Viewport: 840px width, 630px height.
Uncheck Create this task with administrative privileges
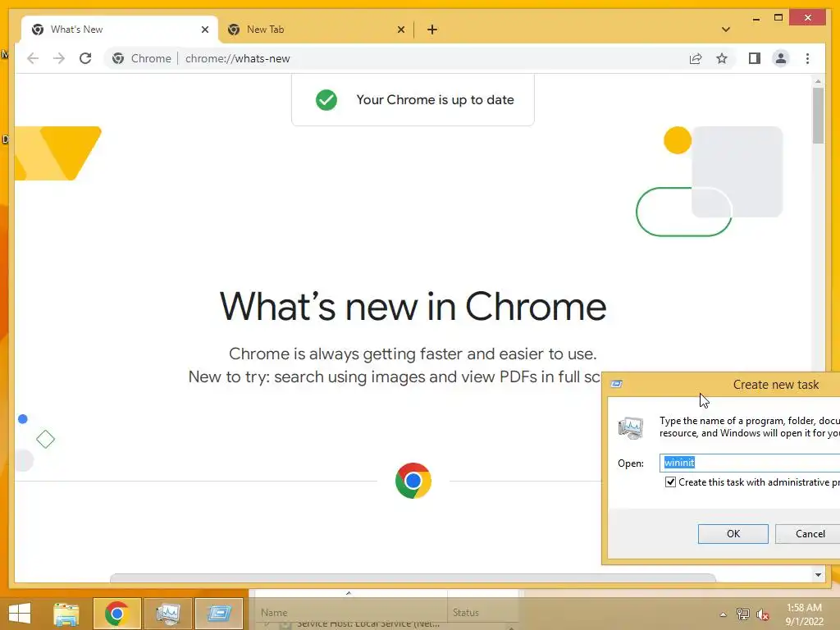[x=670, y=482]
